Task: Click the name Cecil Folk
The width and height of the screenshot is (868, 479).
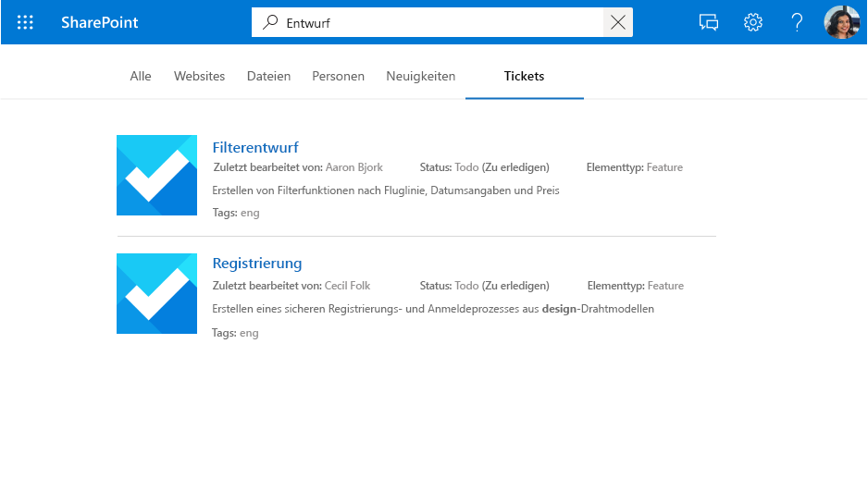Action: [347, 286]
